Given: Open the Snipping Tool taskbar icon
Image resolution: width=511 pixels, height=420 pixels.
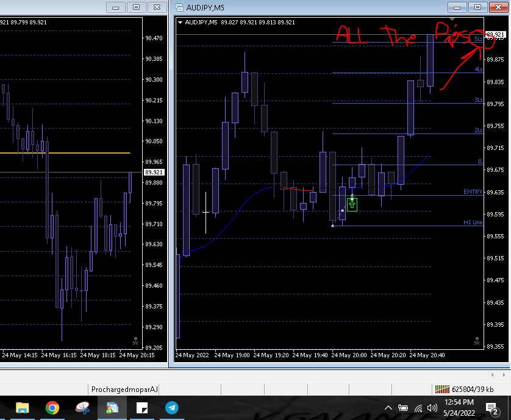Looking at the screenshot, I should (x=82, y=408).
